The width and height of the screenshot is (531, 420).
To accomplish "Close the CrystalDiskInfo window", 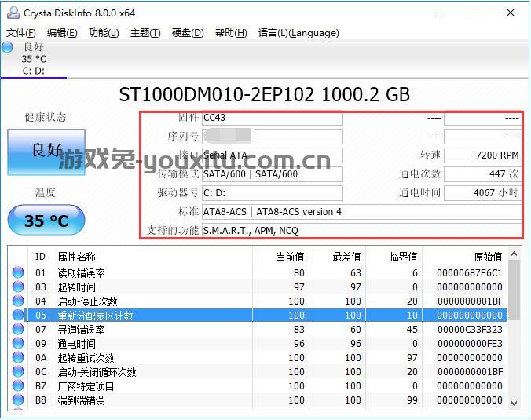I will point(511,13).
